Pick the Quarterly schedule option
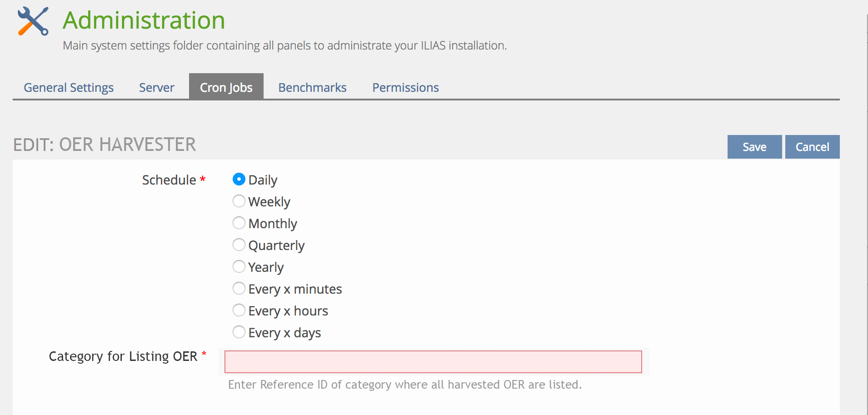The image size is (868, 415). click(239, 245)
